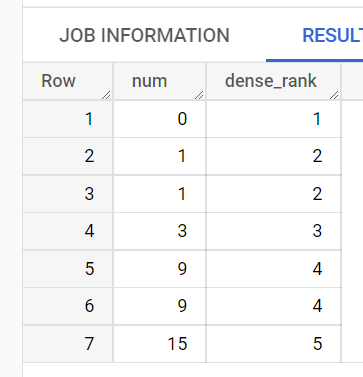Click row number 3 cell

point(68,194)
